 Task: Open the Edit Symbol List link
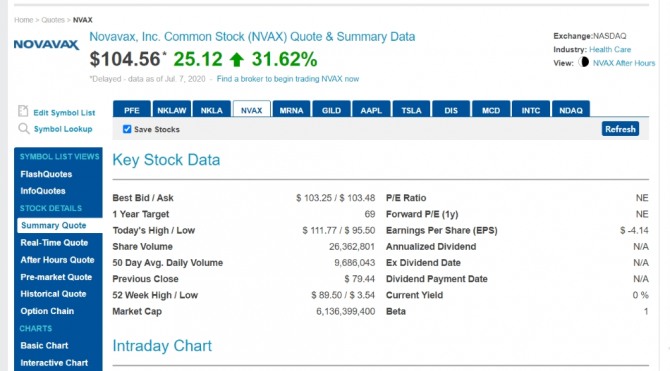64,113
